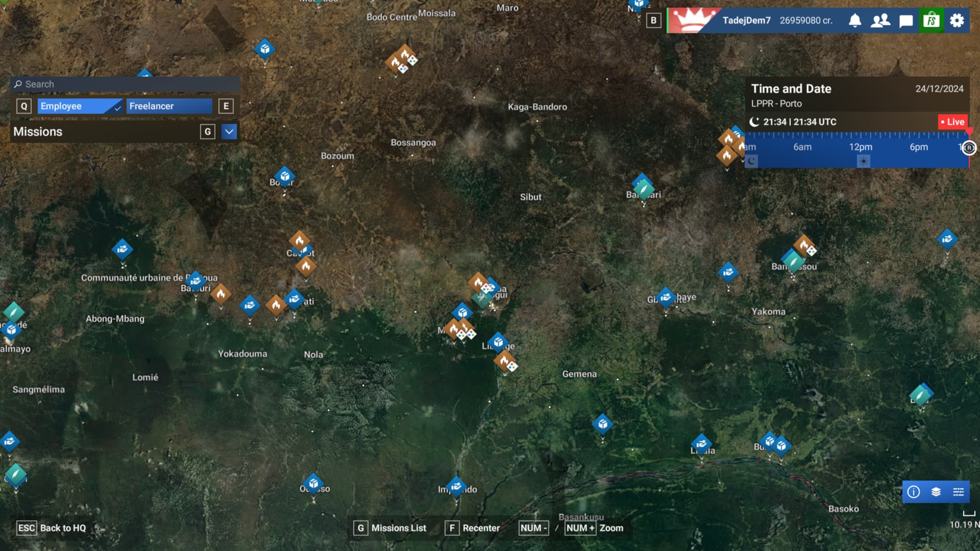
Task: Open the notifications bell
Action: pos(855,20)
